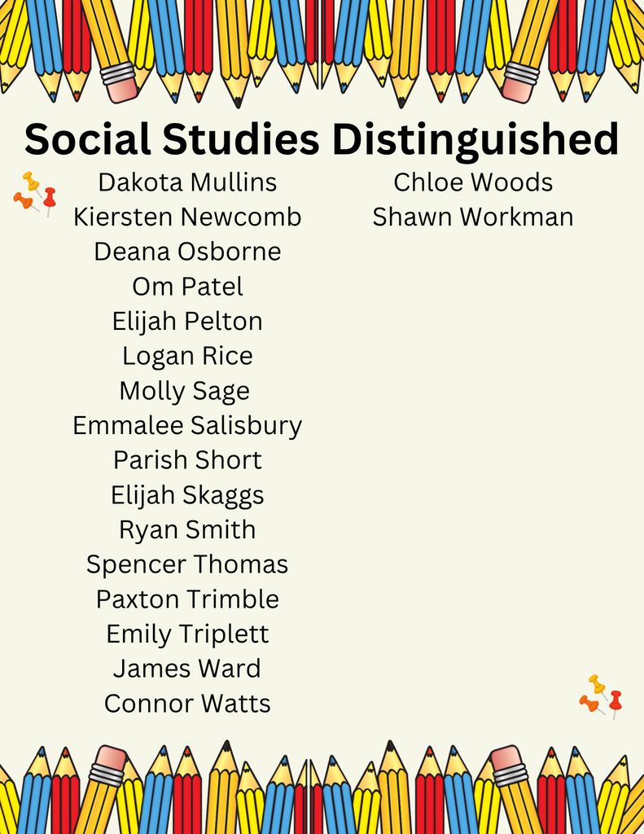Click on Paxton Trimble in the list

[x=187, y=599]
